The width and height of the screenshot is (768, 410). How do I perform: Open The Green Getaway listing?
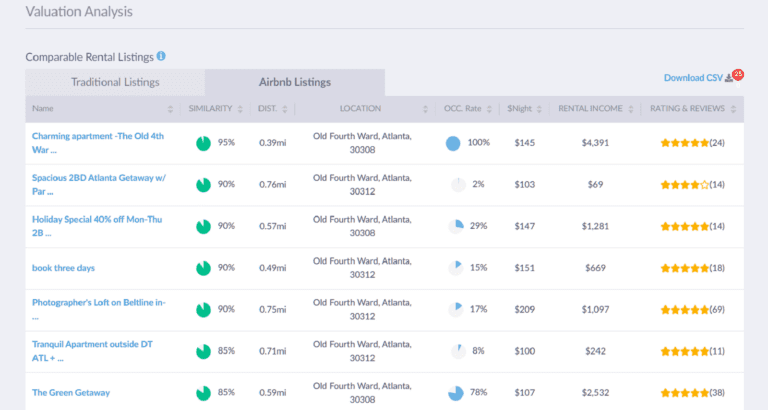[71, 393]
